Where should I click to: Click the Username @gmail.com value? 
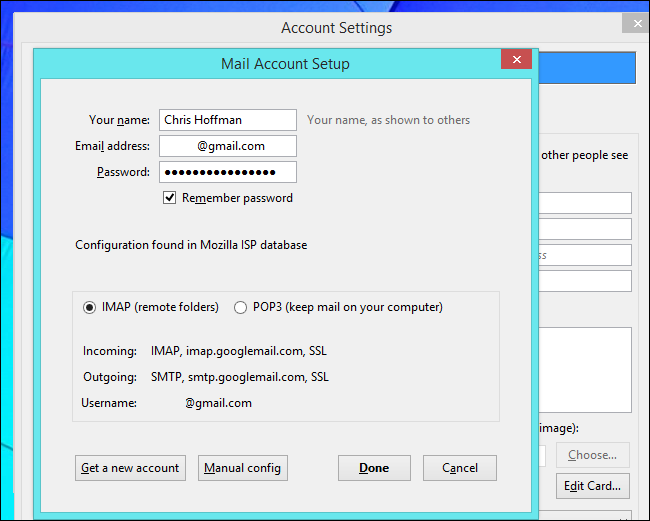pos(218,403)
